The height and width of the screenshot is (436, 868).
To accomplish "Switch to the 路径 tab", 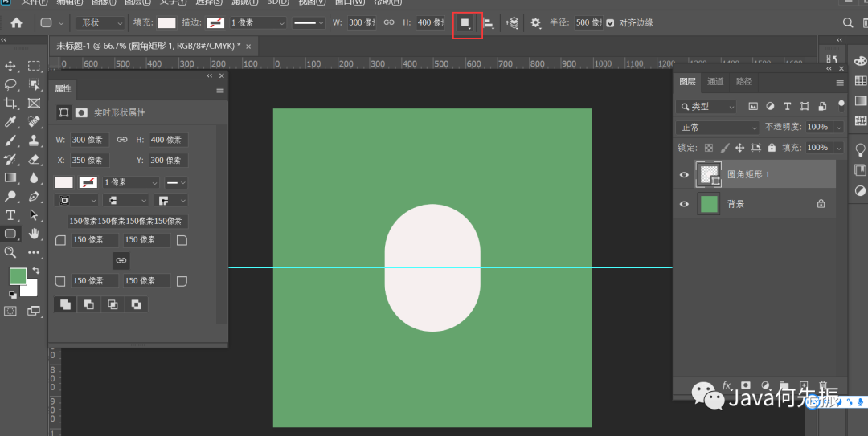I will [744, 81].
